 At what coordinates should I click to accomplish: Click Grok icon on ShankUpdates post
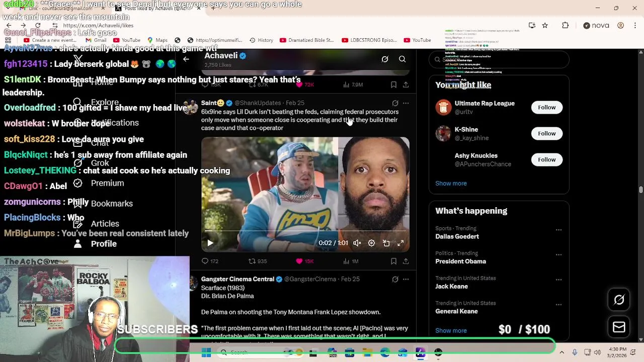[395, 103]
